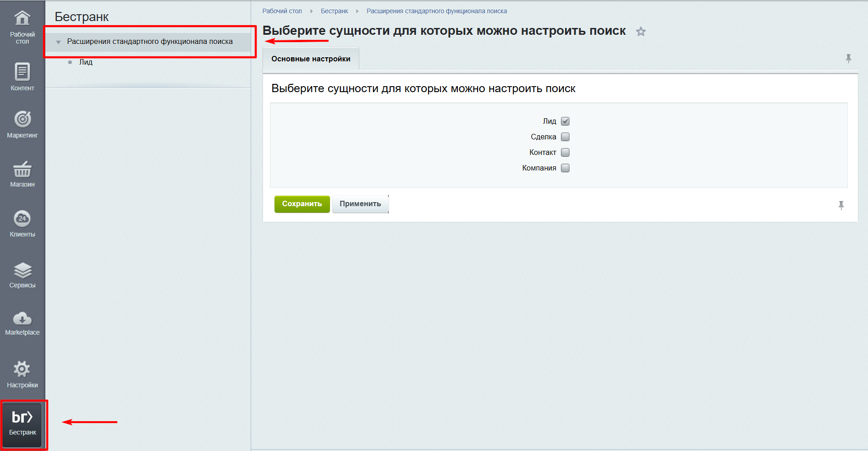Uncheck the Лид checkbox
Viewport: 868px width, 451px height.
coord(565,121)
